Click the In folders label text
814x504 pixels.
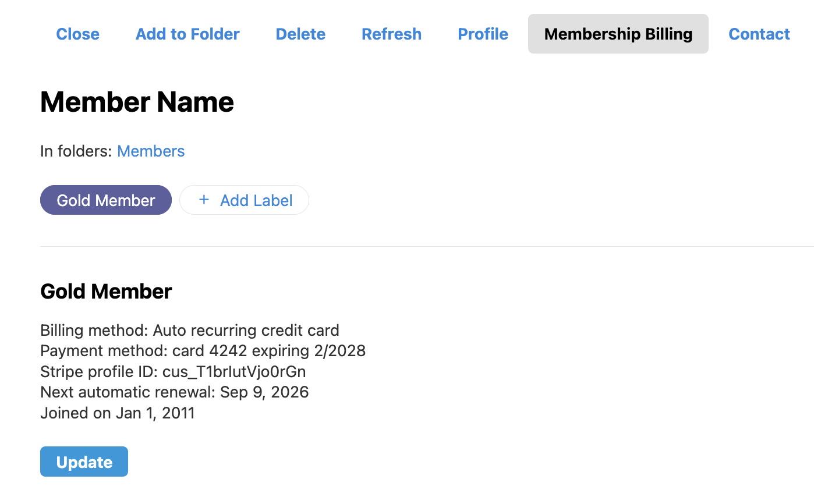click(x=76, y=151)
